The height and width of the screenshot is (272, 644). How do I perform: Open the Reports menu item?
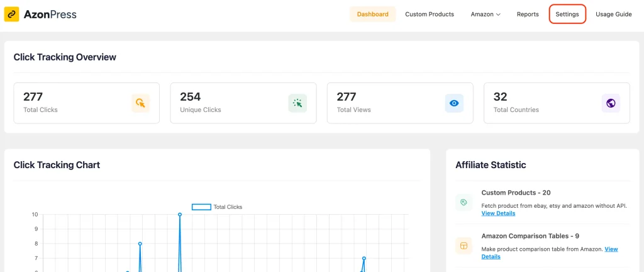coord(528,14)
